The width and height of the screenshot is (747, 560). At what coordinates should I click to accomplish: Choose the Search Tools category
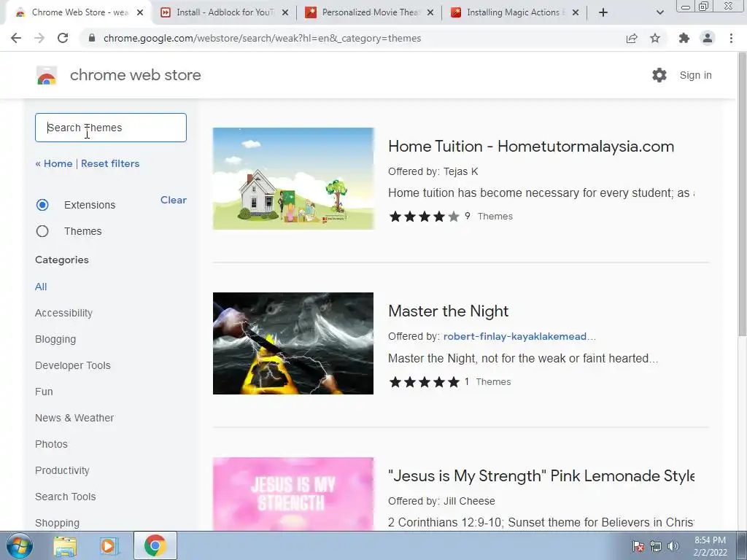point(65,497)
